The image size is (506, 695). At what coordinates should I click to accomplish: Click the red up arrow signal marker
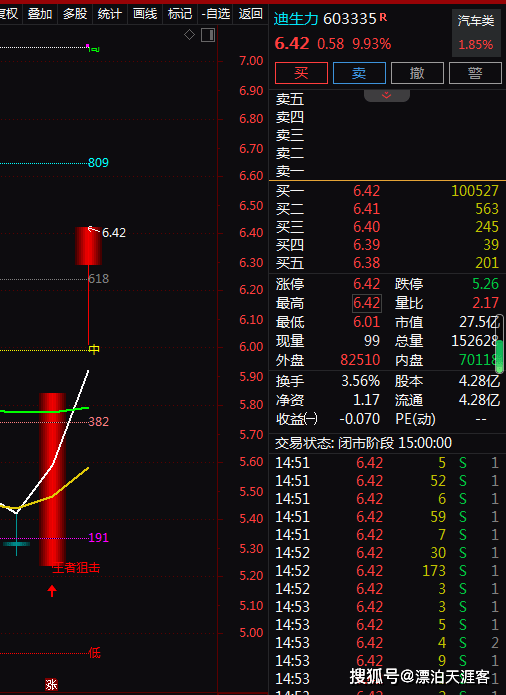click(x=52, y=591)
